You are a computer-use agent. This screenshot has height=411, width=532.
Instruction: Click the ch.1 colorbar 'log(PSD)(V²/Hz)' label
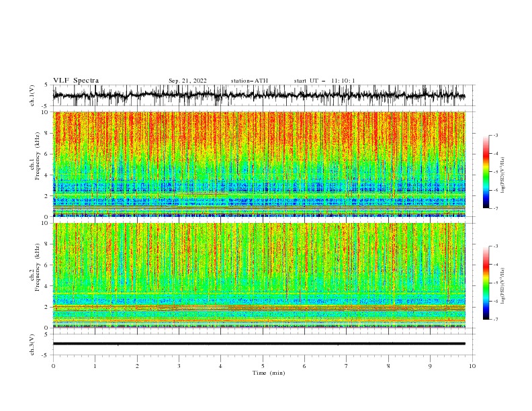pos(502,175)
